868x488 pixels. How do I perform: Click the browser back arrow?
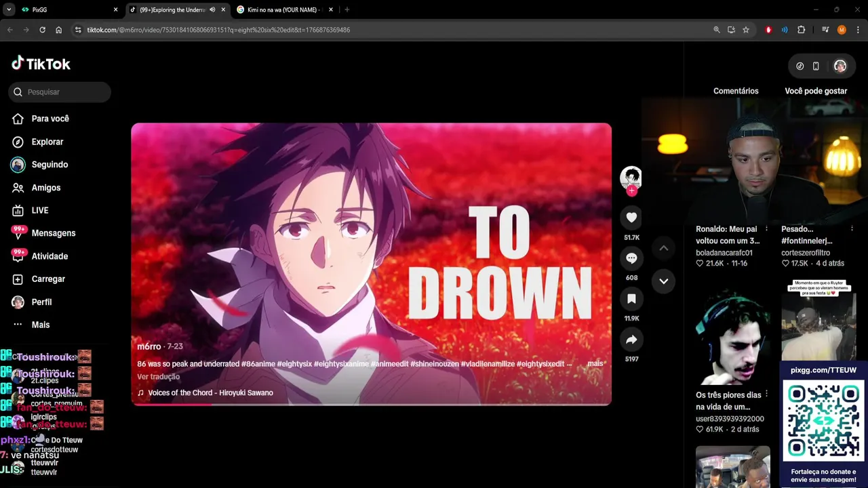click(x=10, y=30)
